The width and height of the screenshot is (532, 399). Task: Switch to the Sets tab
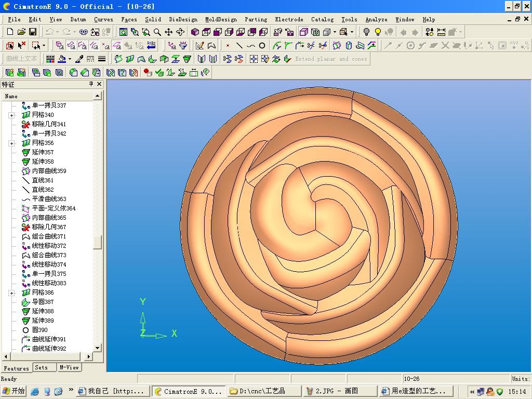pyautogui.click(x=42, y=367)
